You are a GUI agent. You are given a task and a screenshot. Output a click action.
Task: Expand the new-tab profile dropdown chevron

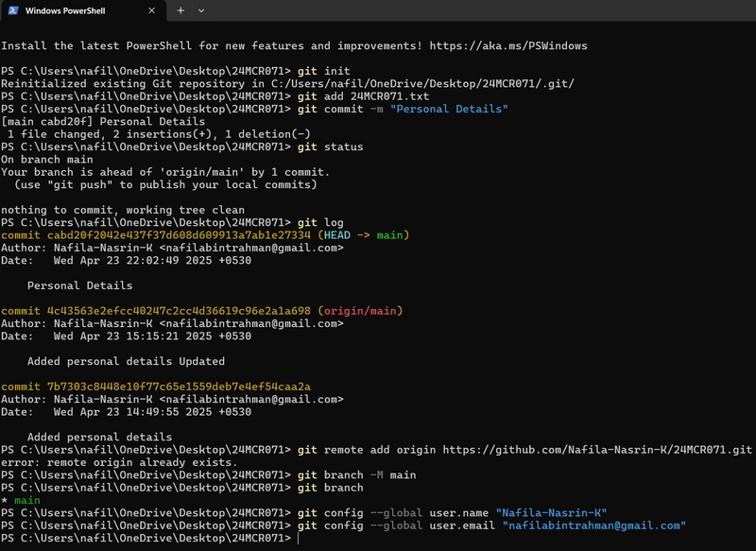[201, 10]
